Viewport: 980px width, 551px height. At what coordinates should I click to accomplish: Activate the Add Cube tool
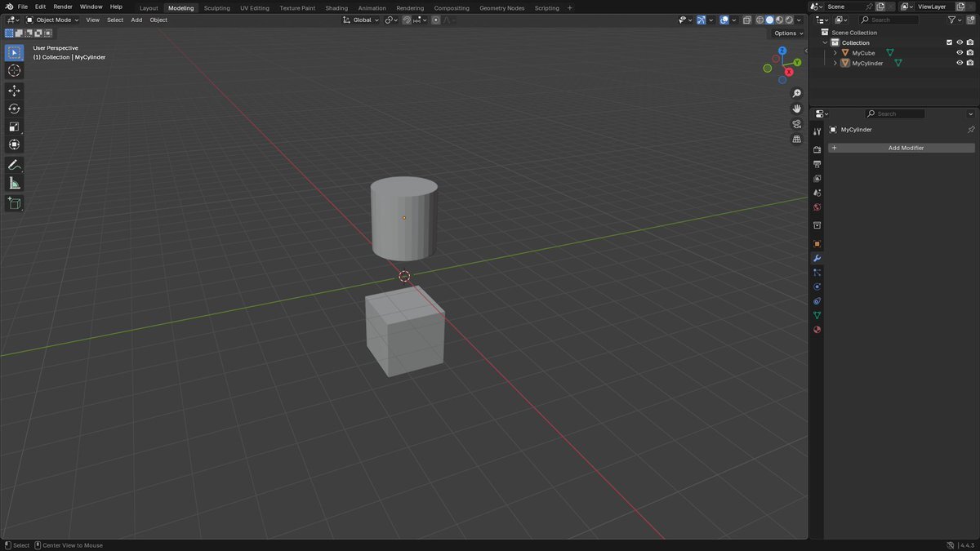[14, 203]
